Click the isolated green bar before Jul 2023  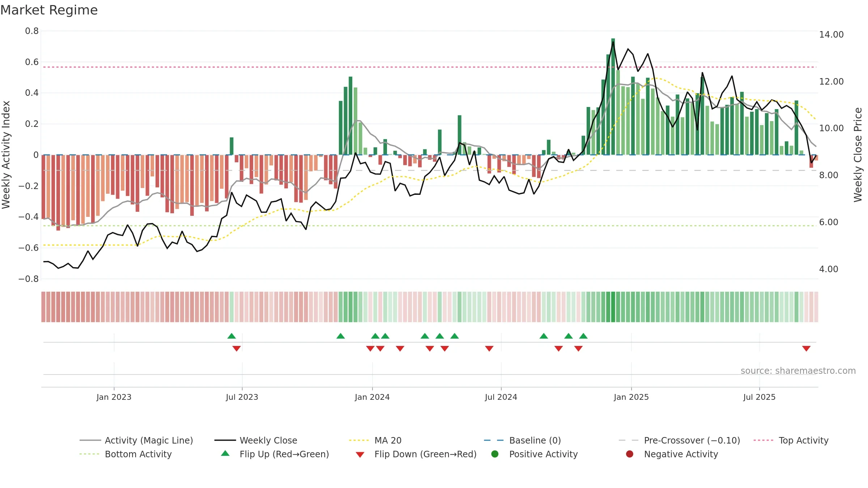point(231,146)
